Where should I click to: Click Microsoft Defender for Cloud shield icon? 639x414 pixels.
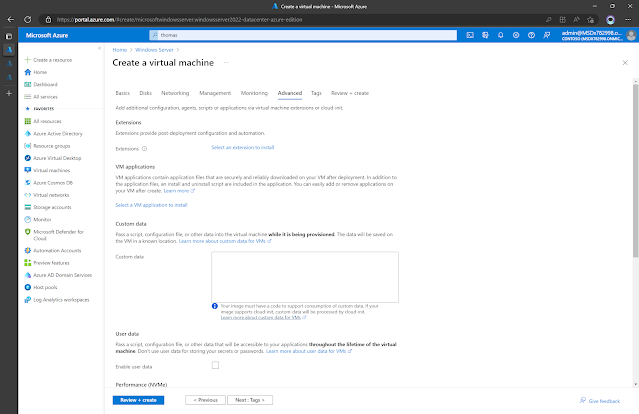[x=27, y=231]
